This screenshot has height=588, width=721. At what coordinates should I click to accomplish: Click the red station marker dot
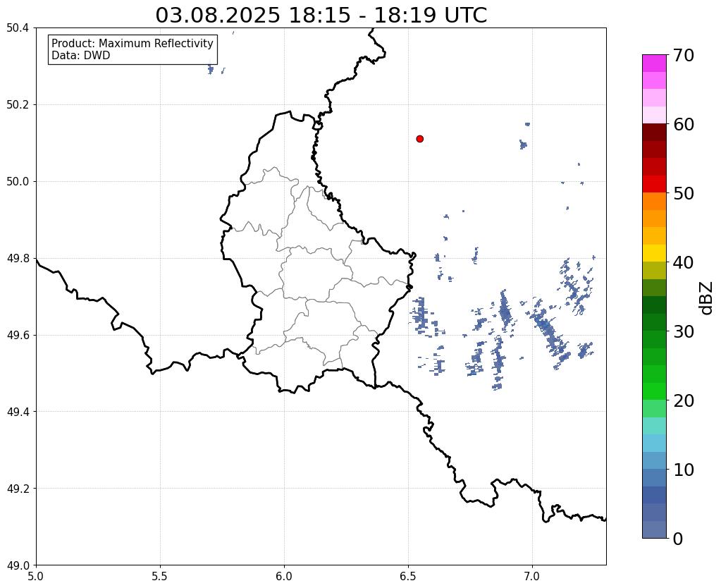tap(419, 139)
